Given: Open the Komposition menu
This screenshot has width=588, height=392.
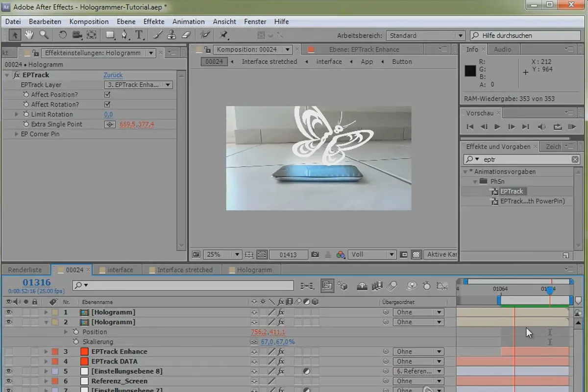Looking at the screenshot, I should [89, 22].
